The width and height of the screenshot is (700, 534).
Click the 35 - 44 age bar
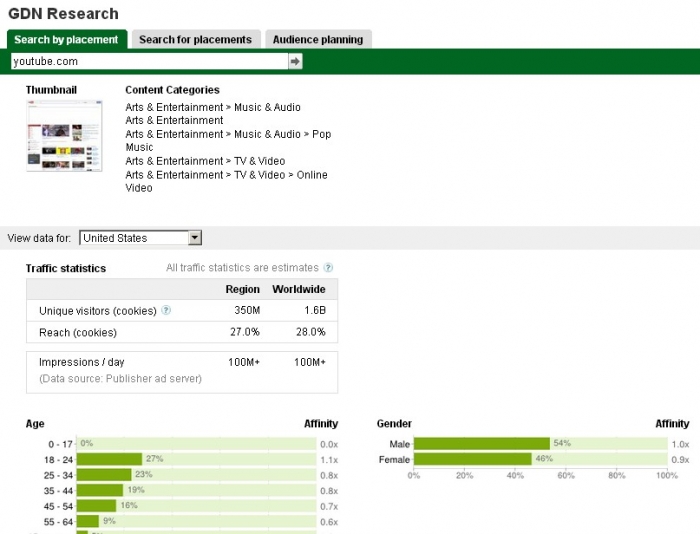coord(100,491)
